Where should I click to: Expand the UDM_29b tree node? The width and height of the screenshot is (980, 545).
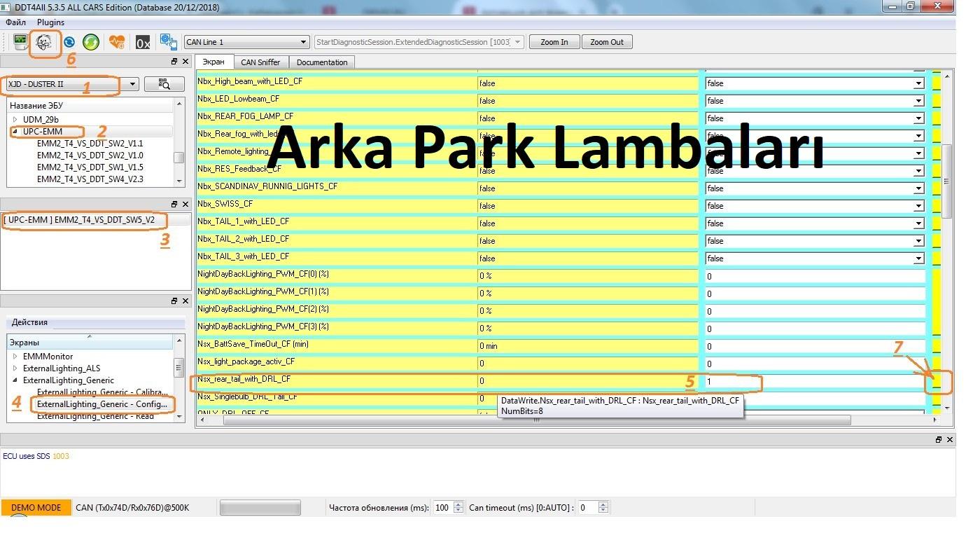[15, 120]
